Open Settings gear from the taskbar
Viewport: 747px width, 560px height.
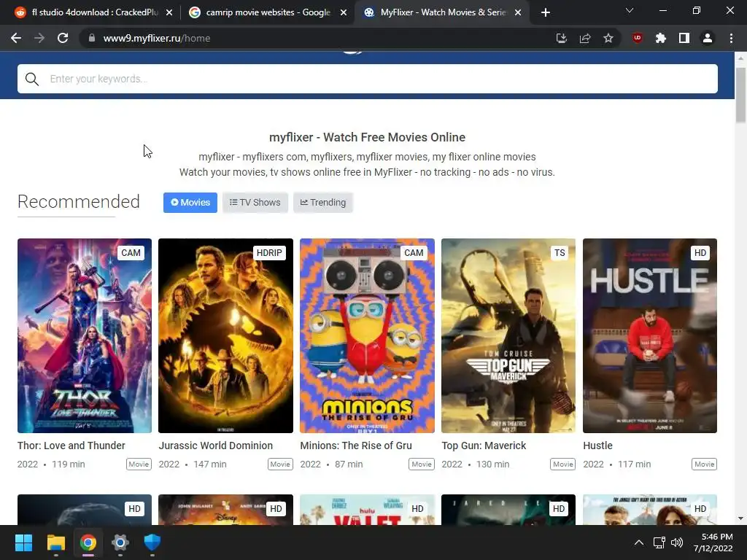click(x=120, y=542)
